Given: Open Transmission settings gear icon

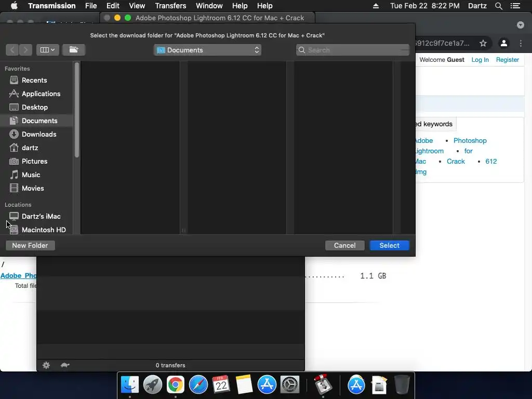Looking at the screenshot, I should click(x=46, y=365).
